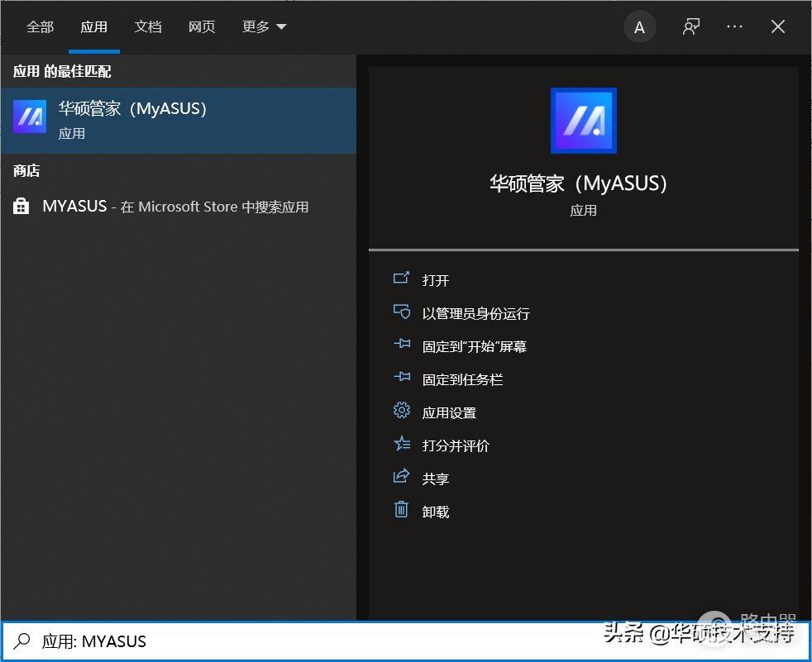This screenshot has height=662, width=812.
Task: Click the trash can uninstall icon
Action: [x=401, y=509]
